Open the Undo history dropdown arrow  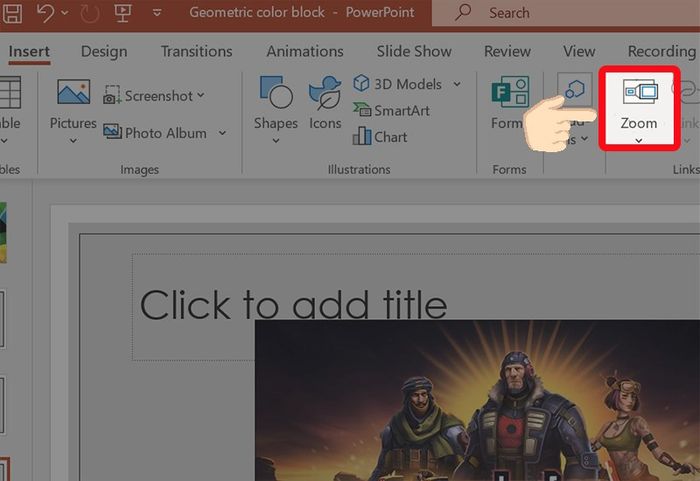click(65, 13)
